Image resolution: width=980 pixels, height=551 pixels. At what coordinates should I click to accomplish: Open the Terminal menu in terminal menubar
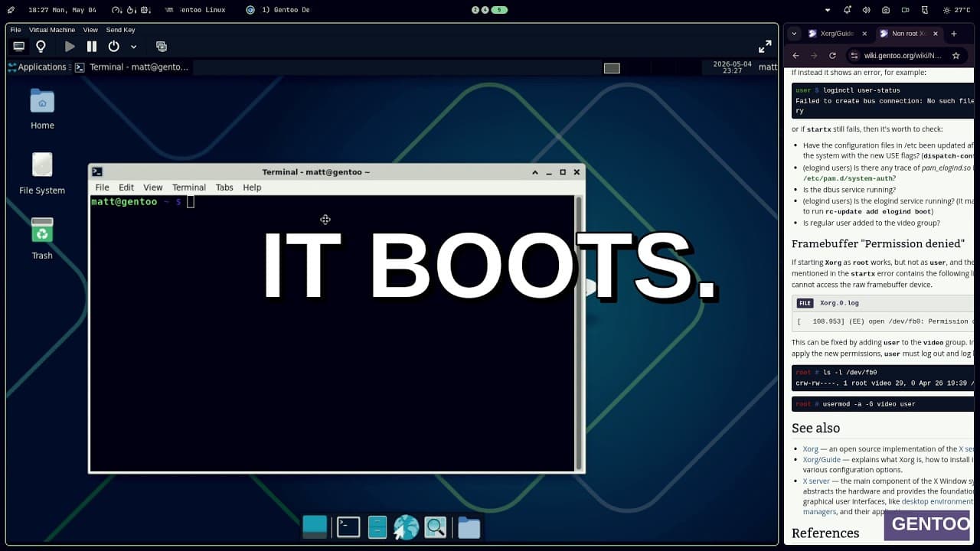pos(189,187)
